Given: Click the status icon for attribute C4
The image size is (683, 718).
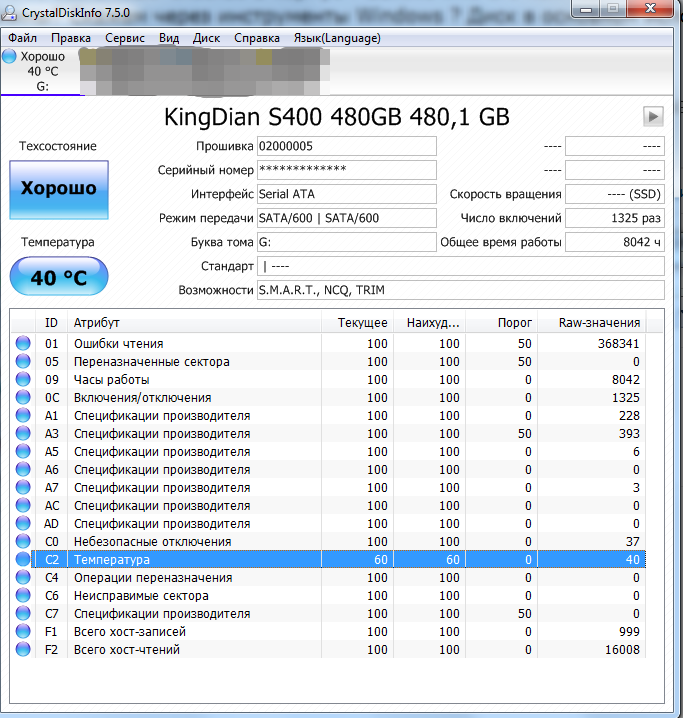Looking at the screenshot, I should pyautogui.click(x=23, y=577).
